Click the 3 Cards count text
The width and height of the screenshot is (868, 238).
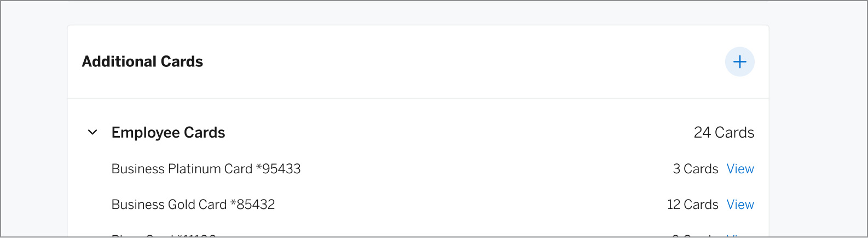coord(695,169)
